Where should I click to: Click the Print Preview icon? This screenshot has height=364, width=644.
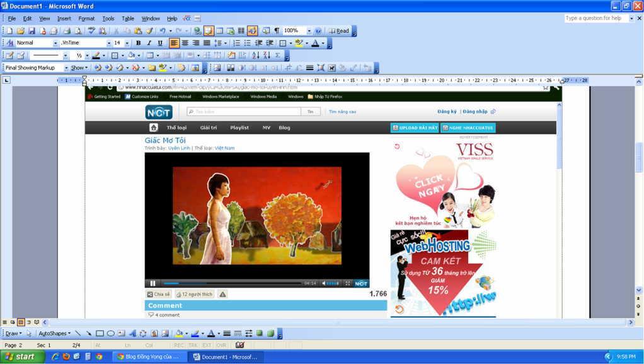pyautogui.click(x=78, y=31)
